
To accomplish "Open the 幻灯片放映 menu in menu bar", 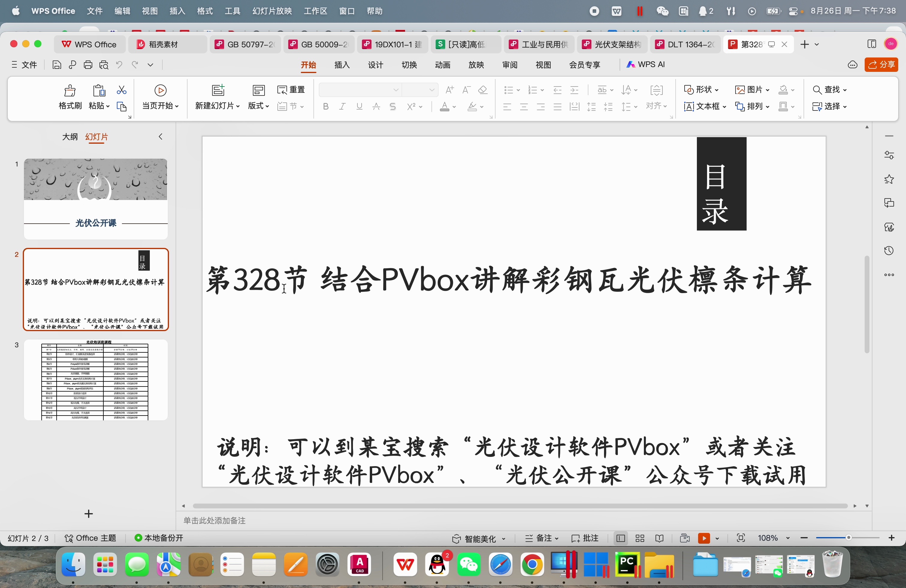I will (272, 11).
